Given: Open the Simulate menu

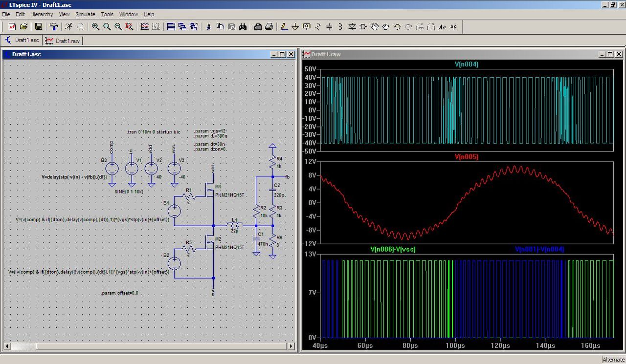Looking at the screenshot, I should [x=85, y=14].
